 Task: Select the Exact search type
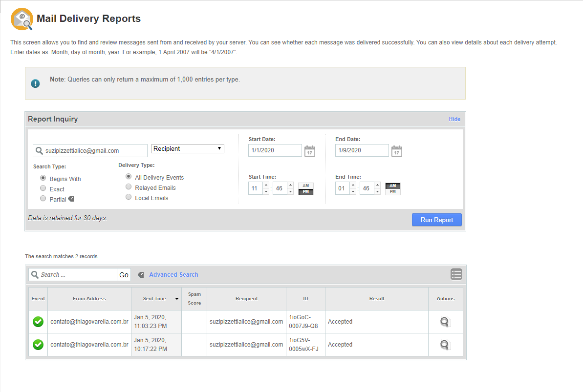pyautogui.click(x=43, y=188)
